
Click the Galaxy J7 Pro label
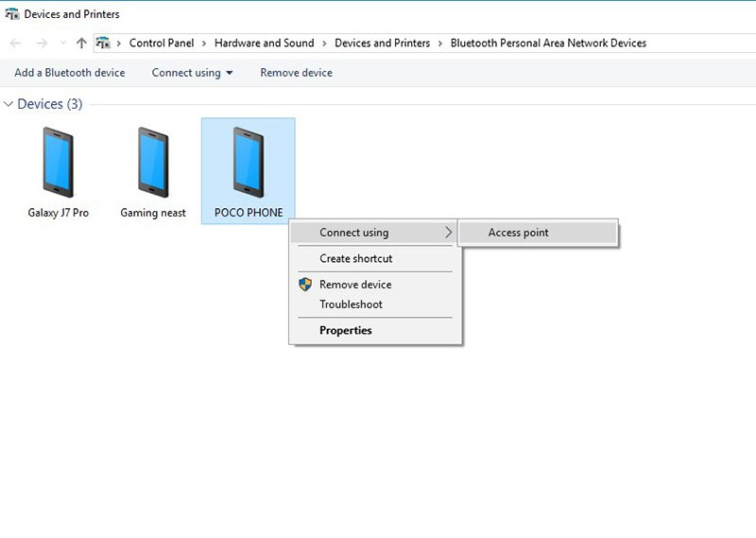click(x=58, y=213)
